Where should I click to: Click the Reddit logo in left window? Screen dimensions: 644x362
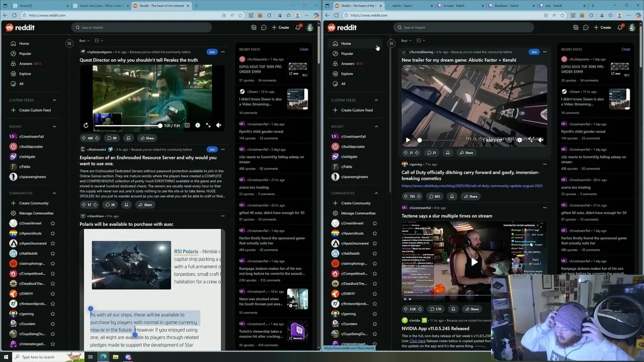(x=20, y=28)
